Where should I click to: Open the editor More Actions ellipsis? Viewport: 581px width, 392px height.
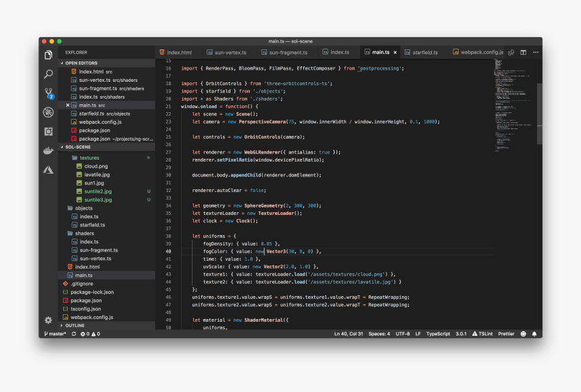pyautogui.click(x=536, y=52)
